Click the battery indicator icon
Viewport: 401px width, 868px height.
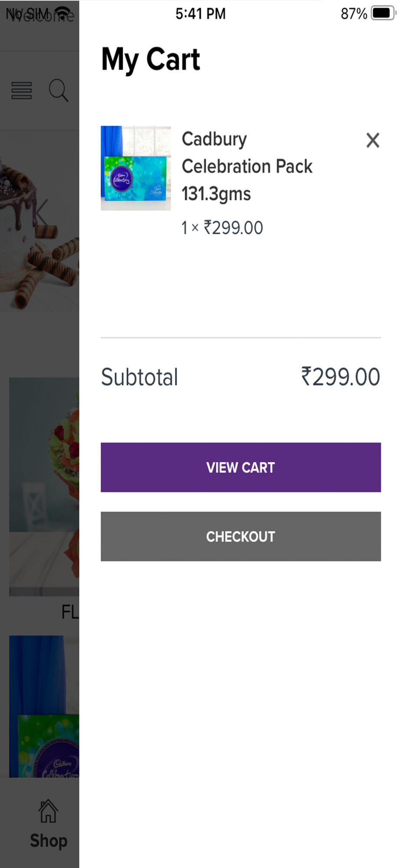[382, 13]
